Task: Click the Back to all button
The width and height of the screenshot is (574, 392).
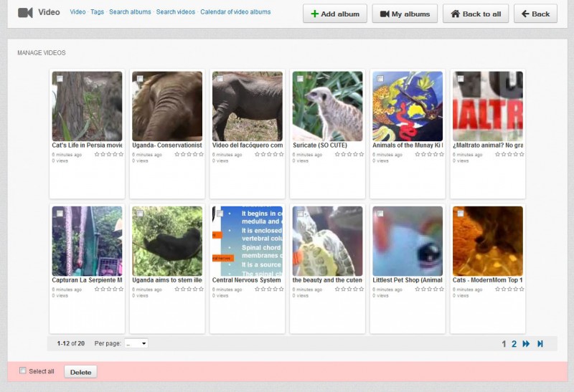Action: pyautogui.click(x=476, y=14)
